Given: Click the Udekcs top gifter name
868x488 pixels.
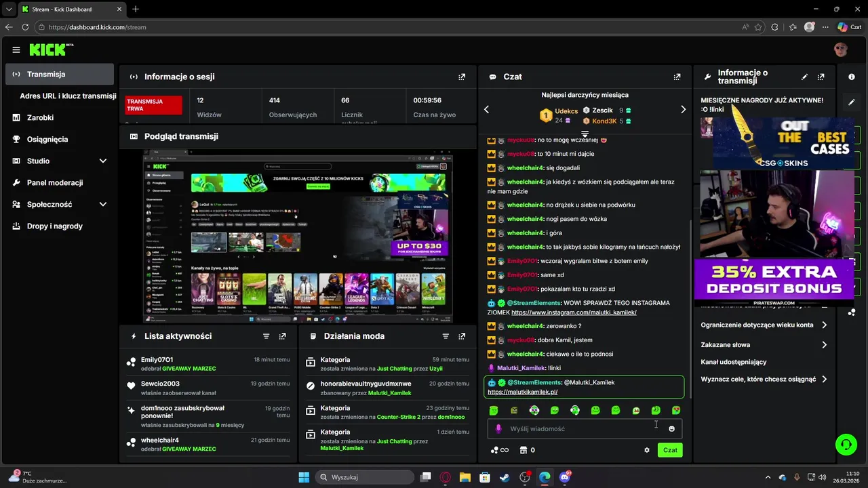Looking at the screenshot, I should tap(566, 110).
